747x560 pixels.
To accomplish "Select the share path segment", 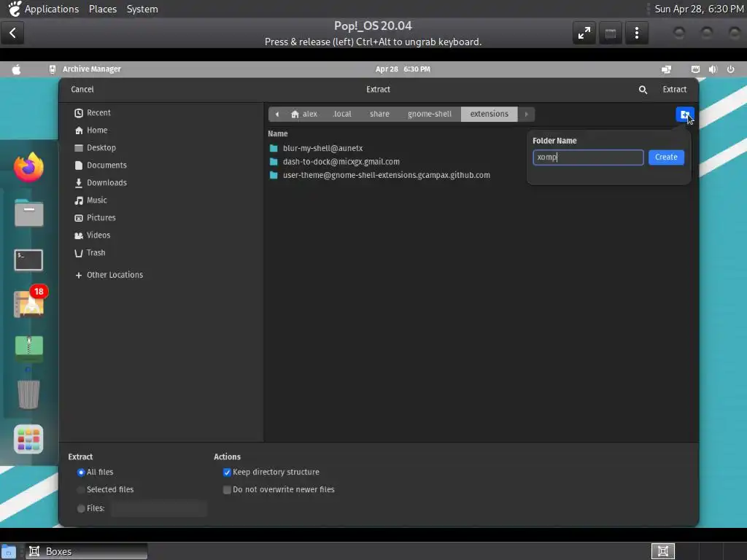I will pos(379,114).
